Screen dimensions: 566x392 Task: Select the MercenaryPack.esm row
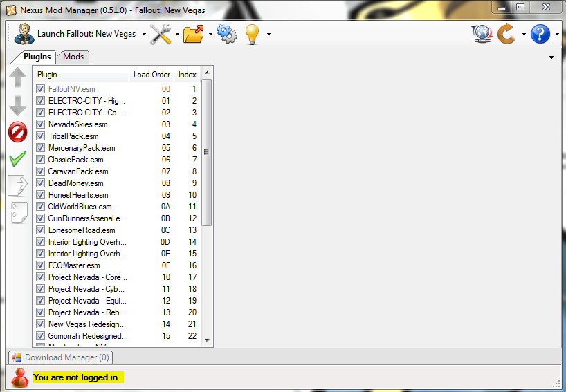coord(117,148)
